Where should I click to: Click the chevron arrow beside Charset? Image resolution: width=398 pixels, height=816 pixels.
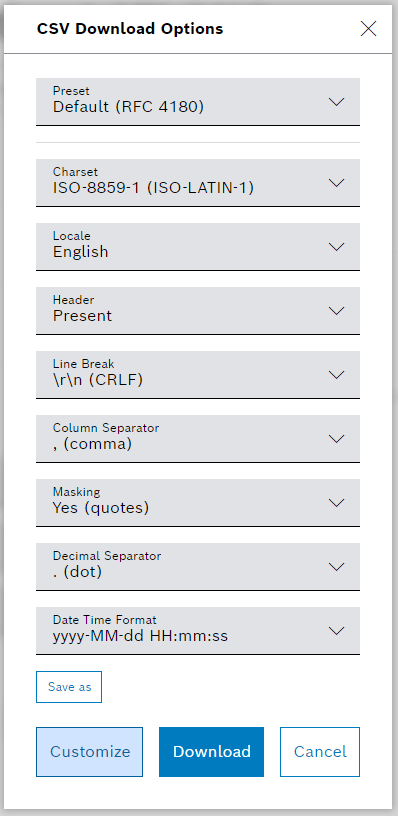pos(337,183)
